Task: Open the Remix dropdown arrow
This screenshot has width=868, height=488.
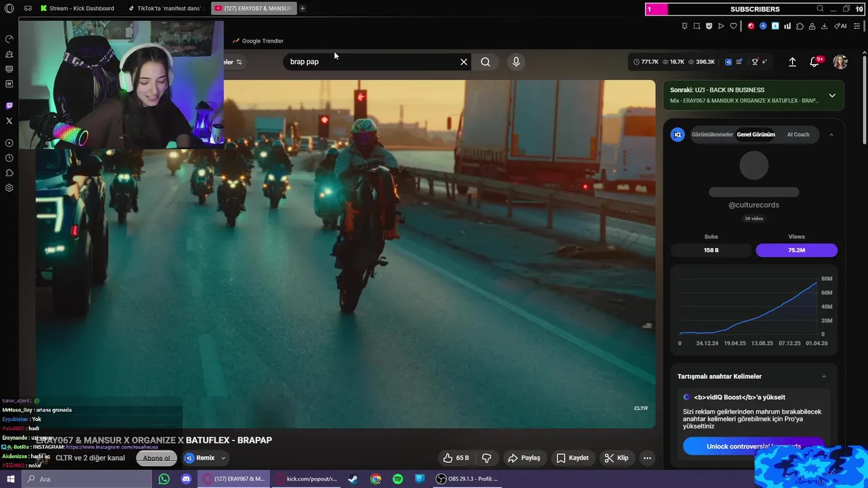Action: (x=223, y=458)
